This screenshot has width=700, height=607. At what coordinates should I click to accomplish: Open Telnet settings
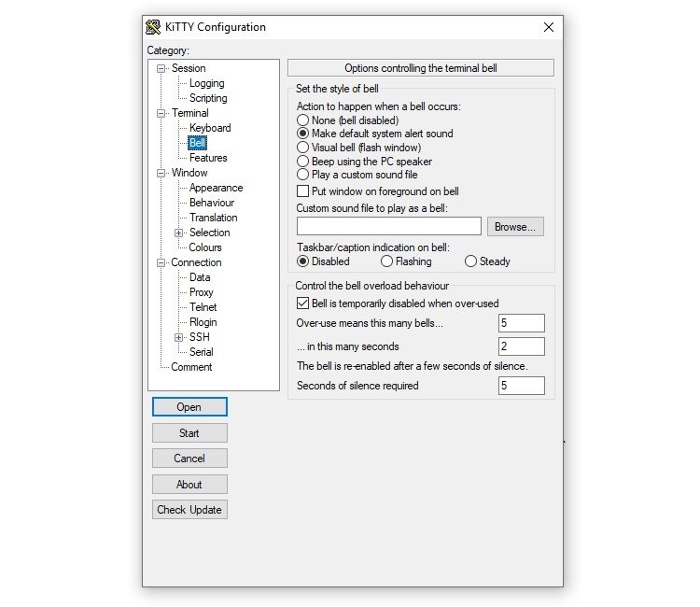pyautogui.click(x=203, y=307)
